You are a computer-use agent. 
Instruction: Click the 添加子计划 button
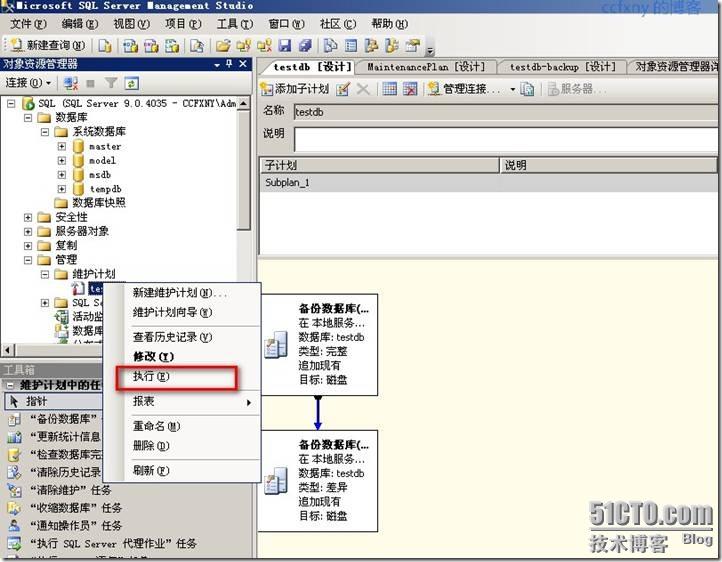295,89
